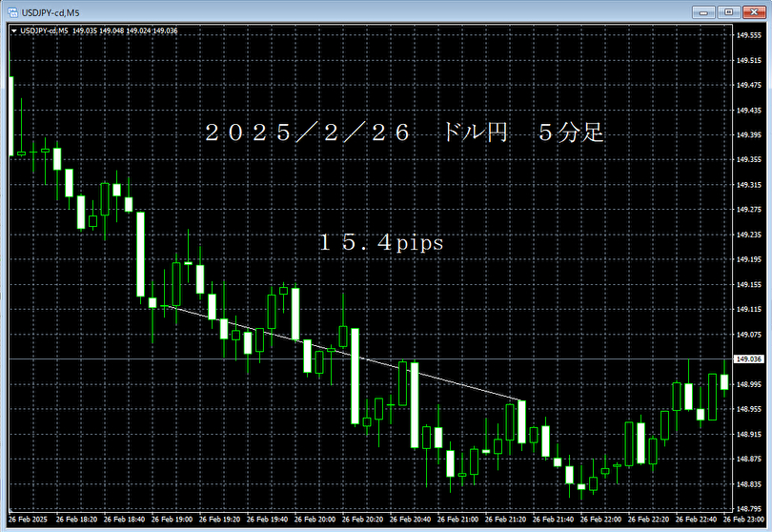
Task: Click time axis label 26 Feb 20:40
Action: point(410,520)
